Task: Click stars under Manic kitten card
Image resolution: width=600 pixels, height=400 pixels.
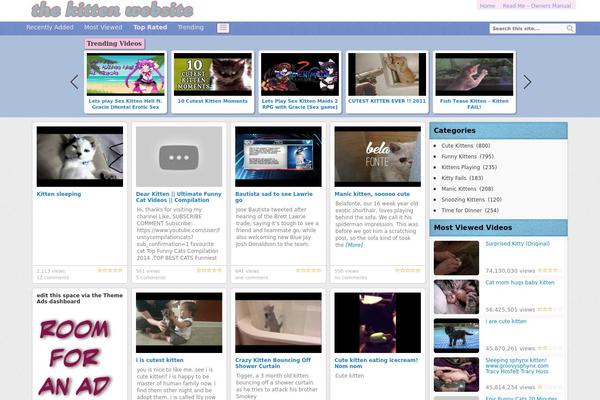Action: [x=408, y=270]
